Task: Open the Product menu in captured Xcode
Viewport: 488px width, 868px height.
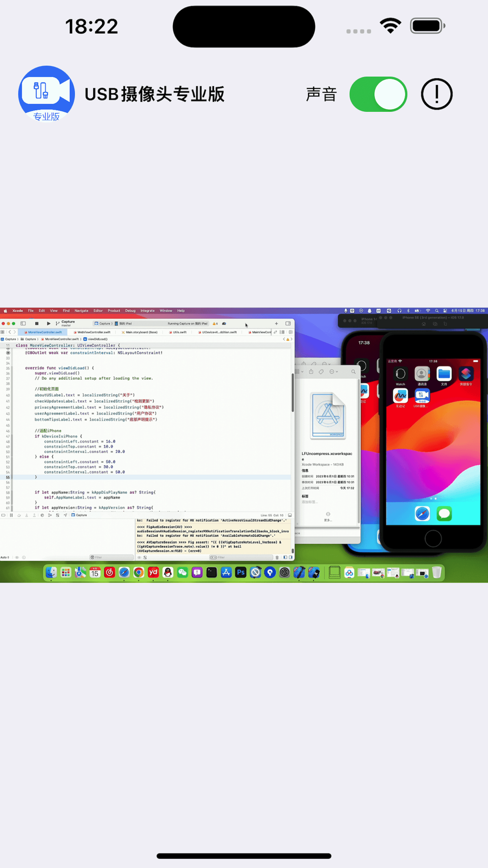Action: pyautogui.click(x=114, y=310)
